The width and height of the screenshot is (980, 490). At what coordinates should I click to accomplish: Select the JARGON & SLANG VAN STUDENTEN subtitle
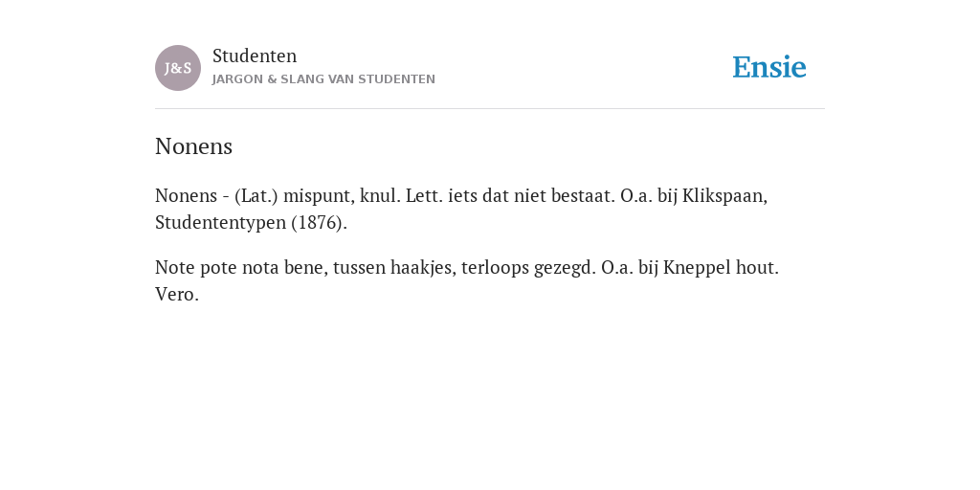[x=323, y=79]
